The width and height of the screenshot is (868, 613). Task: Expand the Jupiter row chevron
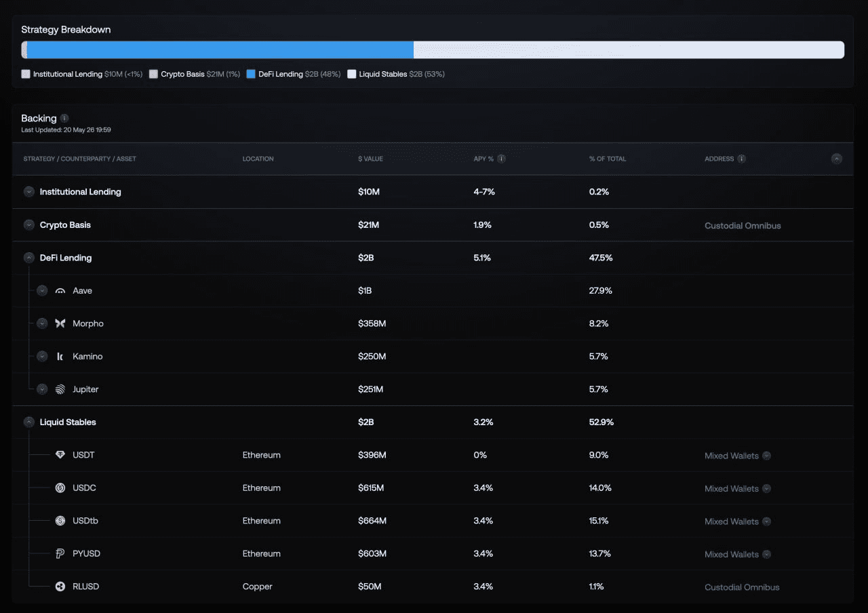pos(42,389)
